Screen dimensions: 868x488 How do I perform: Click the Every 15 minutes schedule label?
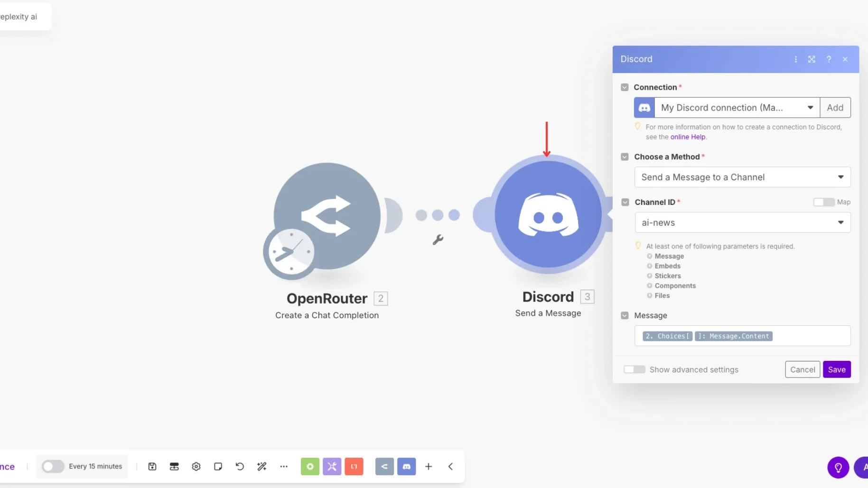pos(95,466)
